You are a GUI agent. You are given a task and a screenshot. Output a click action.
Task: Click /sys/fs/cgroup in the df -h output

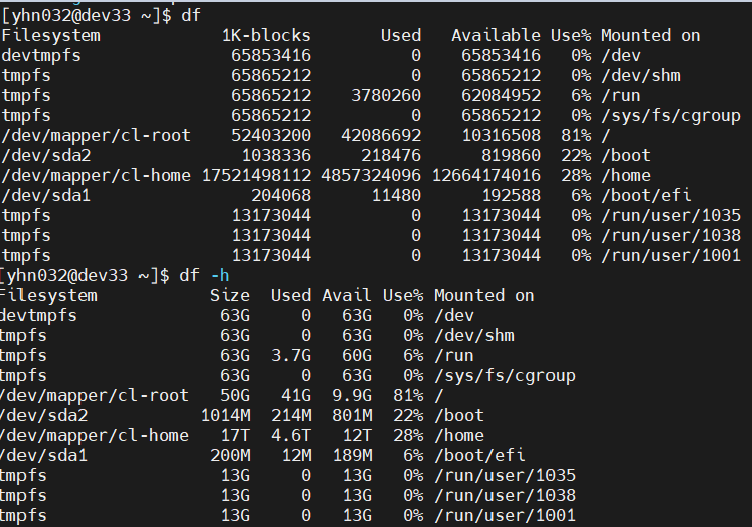[x=505, y=375]
